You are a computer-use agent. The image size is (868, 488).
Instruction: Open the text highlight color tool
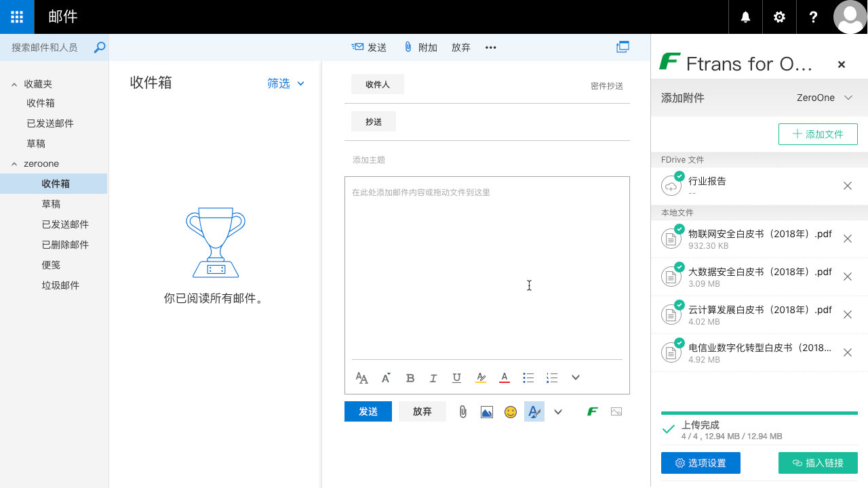pos(481,378)
